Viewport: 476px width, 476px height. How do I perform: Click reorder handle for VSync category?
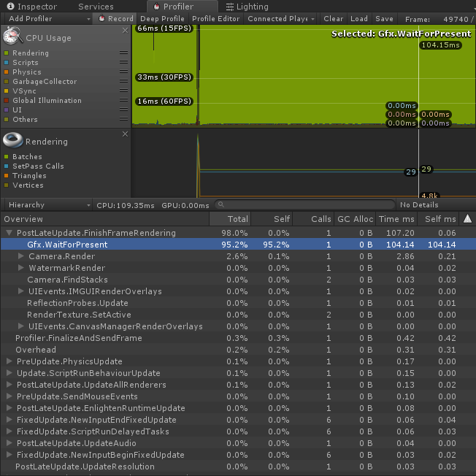click(x=123, y=91)
